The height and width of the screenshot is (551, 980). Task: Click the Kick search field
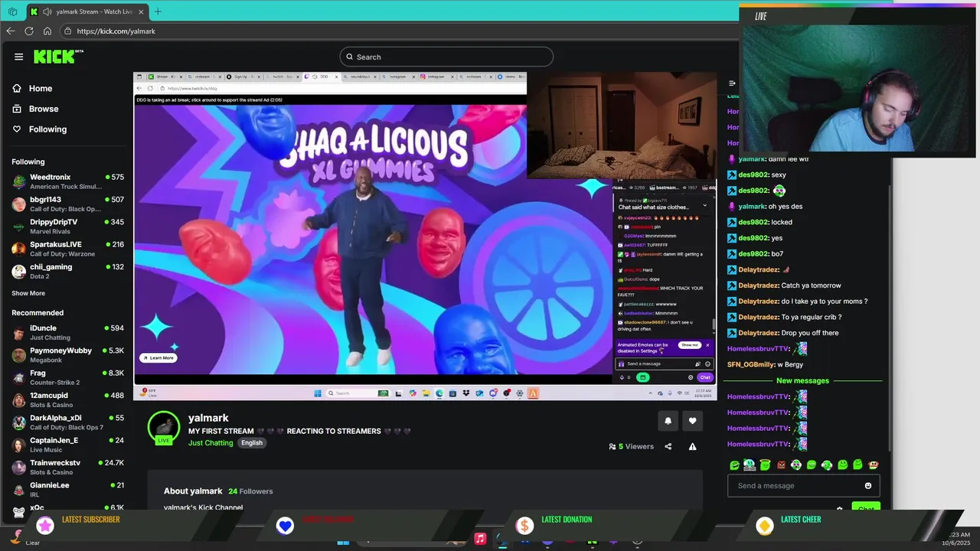(446, 57)
